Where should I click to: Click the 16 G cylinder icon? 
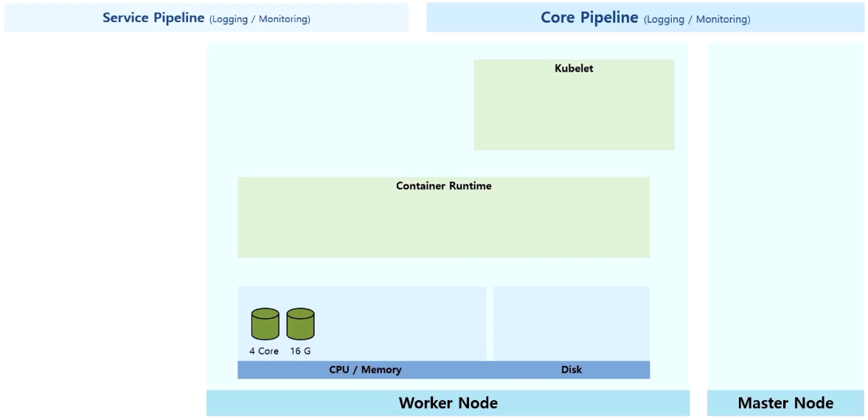(x=301, y=323)
